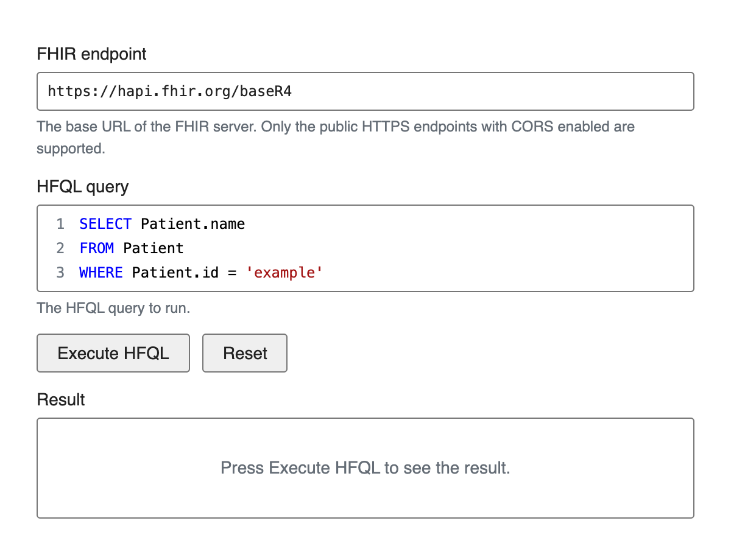The width and height of the screenshot is (731, 560).
Task: Click the HFQL query label
Action: coord(83,186)
